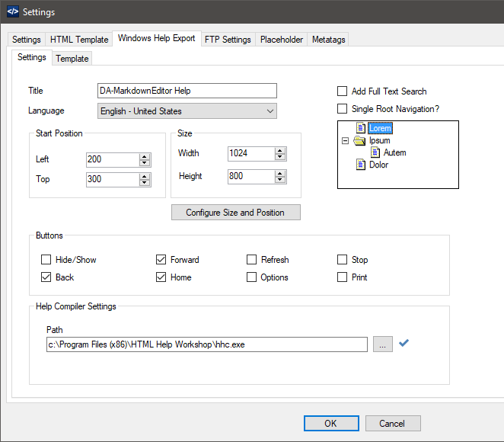Click the Ipsum folder icon
Viewport: 504px width, 442px height.
pos(359,140)
